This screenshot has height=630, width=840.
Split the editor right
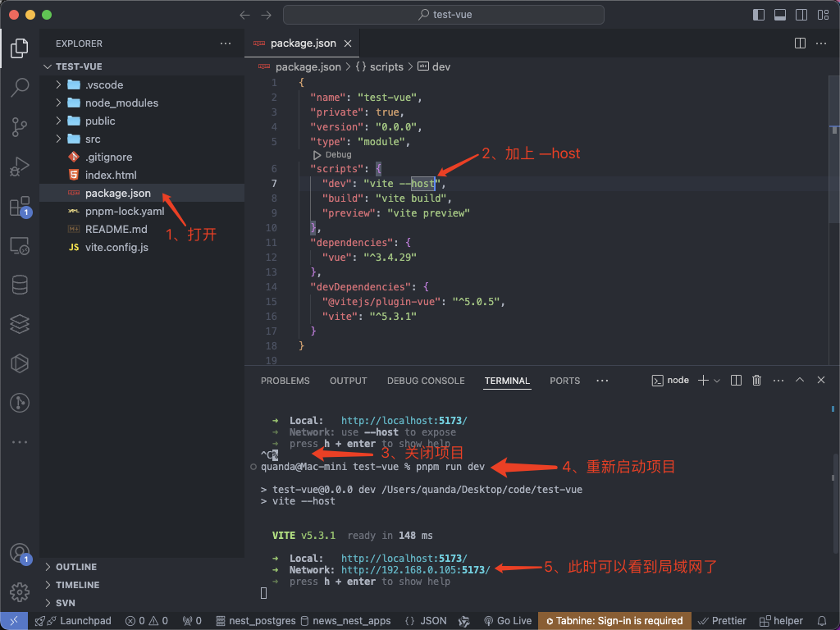800,43
